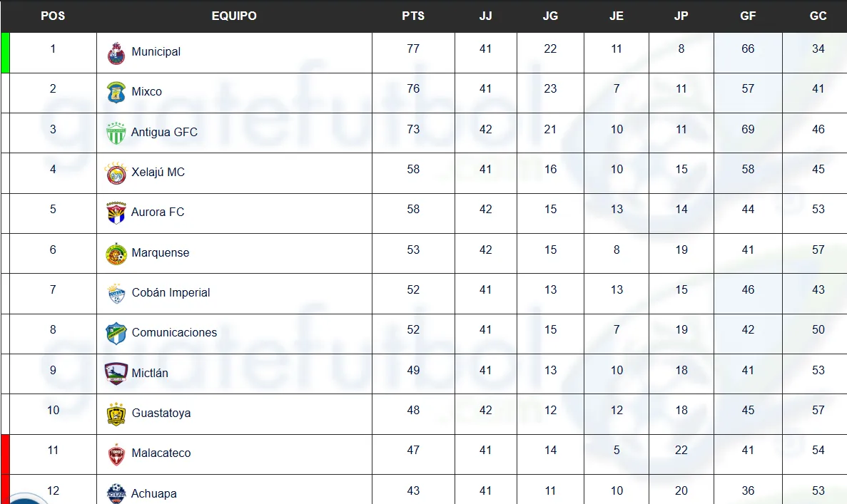Image resolution: width=847 pixels, height=504 pixels.
Task: Click the Guastatoya yellow crest icon
Action: point(116,413)
